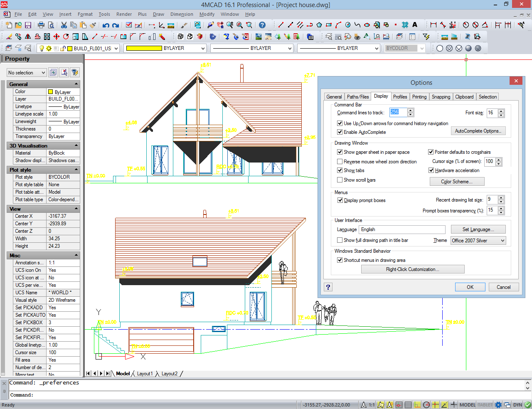The image size is (532, 409).
Task: Collapse the General property section
Action: [76, 84]
